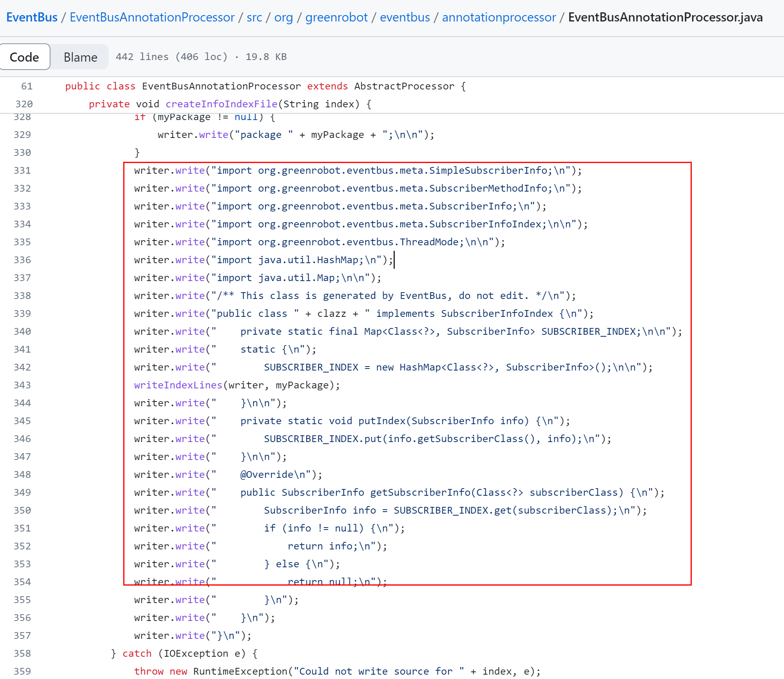
Task: Click AbstractProcessor in the class declaration
Action: point(404,86)
